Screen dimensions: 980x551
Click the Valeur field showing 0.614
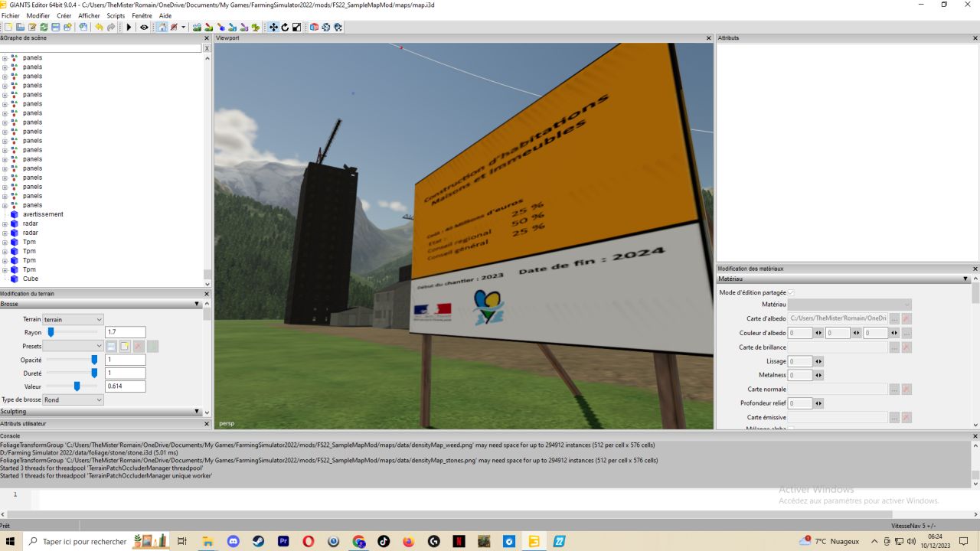125,386
